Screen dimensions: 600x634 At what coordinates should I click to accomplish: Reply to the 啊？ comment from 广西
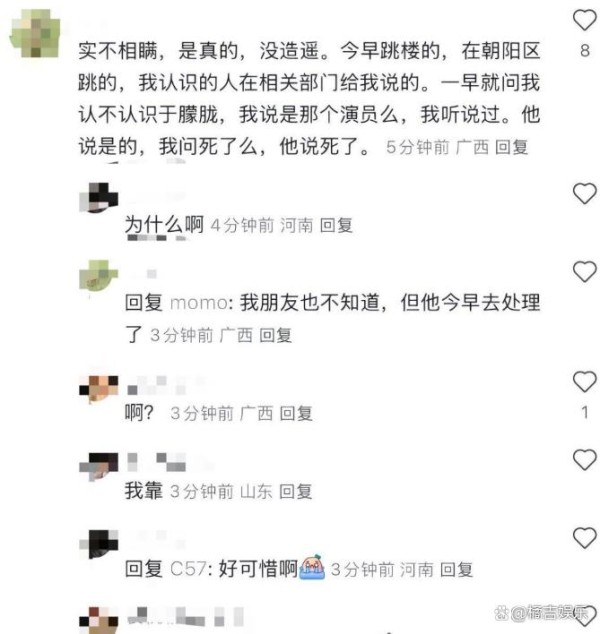[x=296, y=413]
